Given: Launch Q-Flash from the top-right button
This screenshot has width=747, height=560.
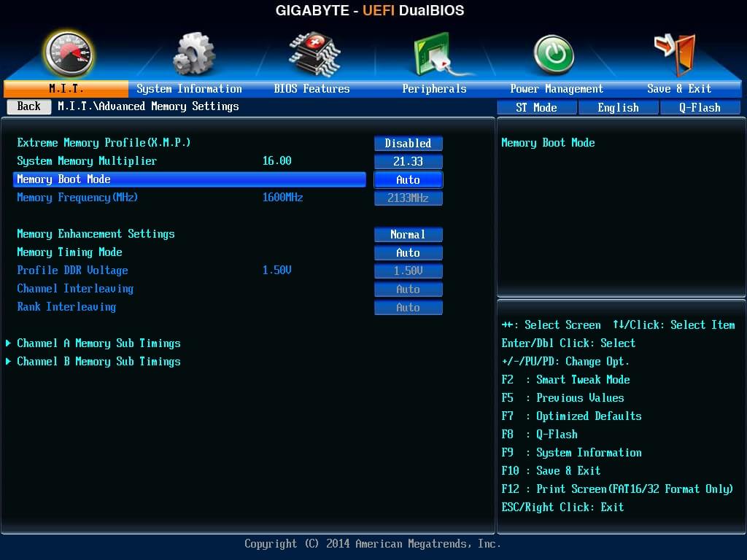Looking at the screenshot, I should point(700,108).
